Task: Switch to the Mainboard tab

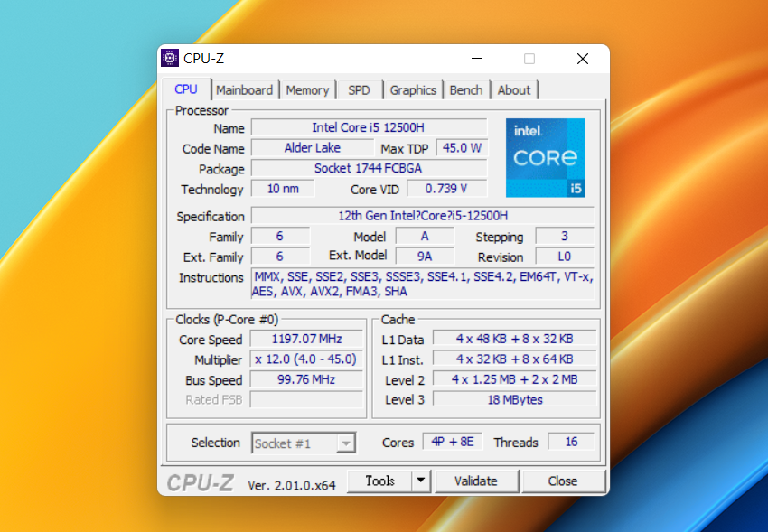Action: coord(245,90)
